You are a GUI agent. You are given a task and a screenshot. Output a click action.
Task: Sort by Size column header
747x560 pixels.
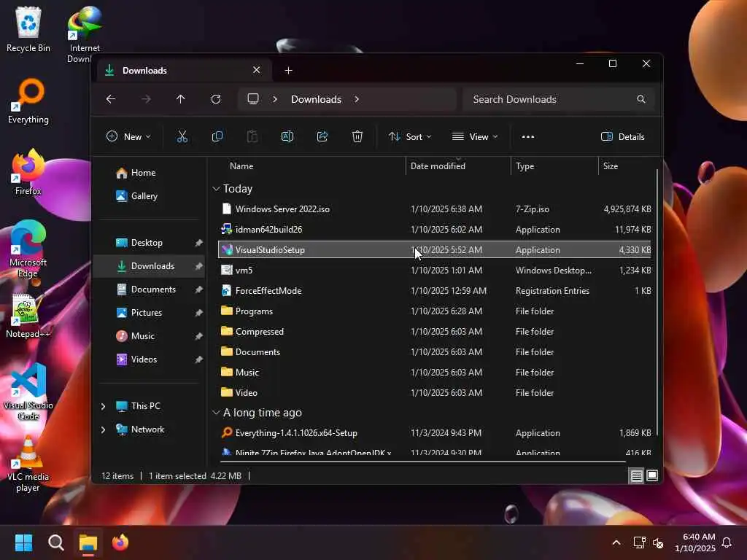(x=626, y=166)
